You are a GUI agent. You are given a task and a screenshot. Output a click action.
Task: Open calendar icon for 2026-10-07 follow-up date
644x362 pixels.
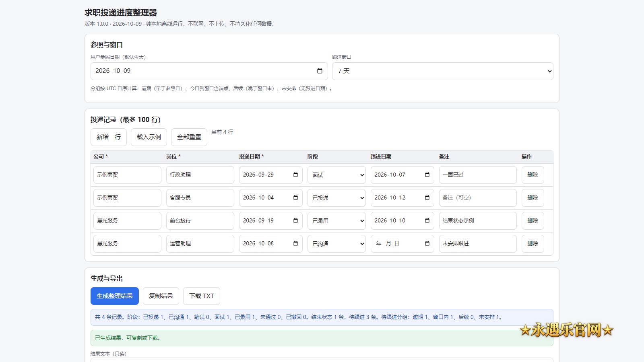pos(427,175)
